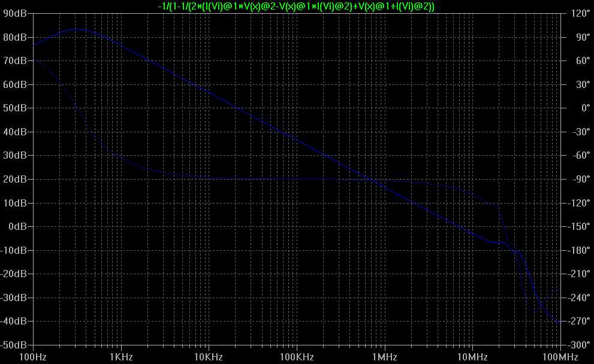Click where magnitude and phase traces cross near 1MHz
This screenshot has width=594, height=364.
coord(371,180)
